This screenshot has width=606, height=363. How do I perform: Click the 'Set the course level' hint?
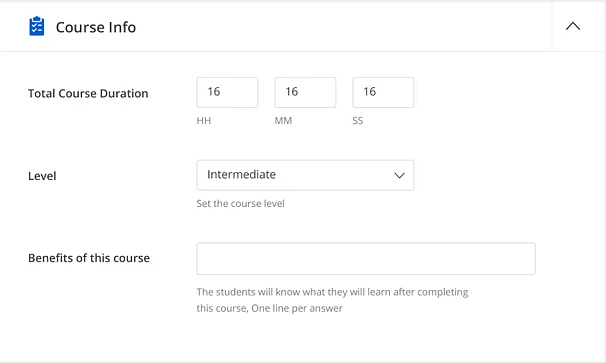(240, 203)
